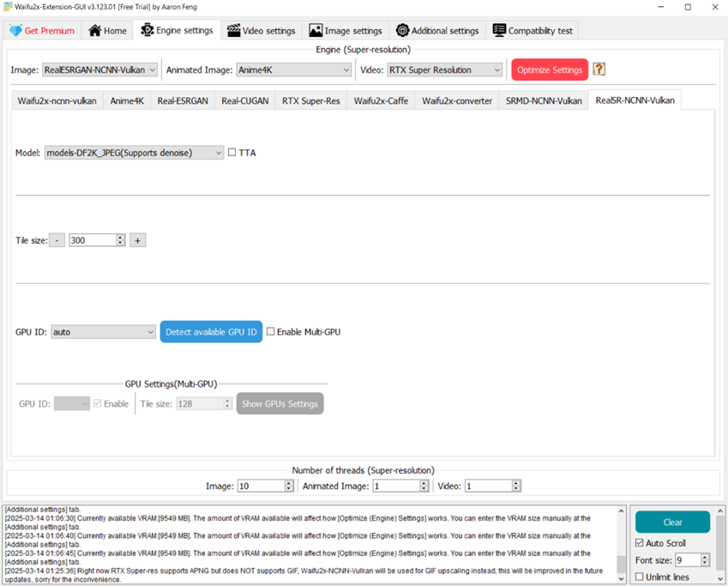Click the Image settings picture icon

click(x=316, y=31)
